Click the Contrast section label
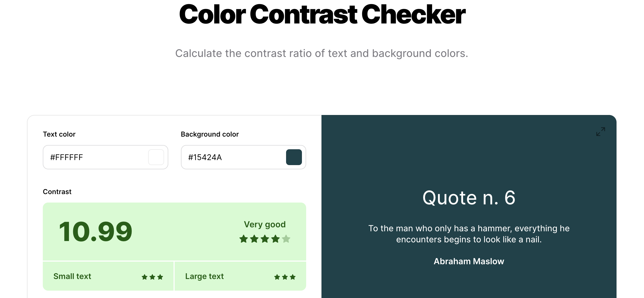The height and width of the screenshot is (298, 644). [57, 192]
